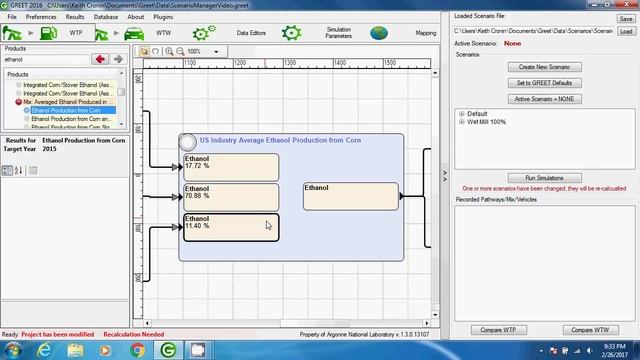Click Create New Scenario button
This screenshot has height=360, width=640.
[x=544, y=67]
